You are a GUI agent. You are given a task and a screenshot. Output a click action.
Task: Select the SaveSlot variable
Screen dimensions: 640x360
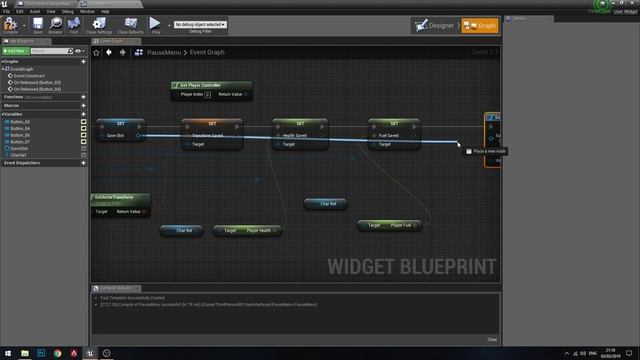[x=19, y=149]
